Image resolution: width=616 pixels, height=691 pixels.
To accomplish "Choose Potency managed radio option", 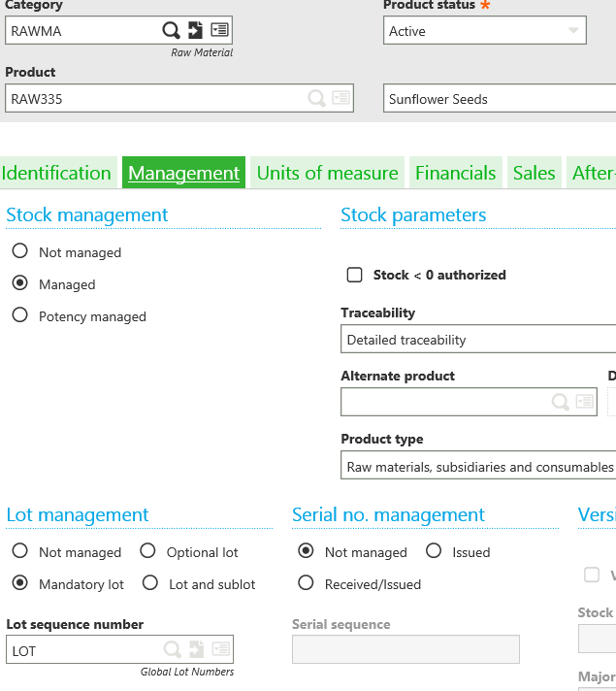I will (x=19, y=315).
